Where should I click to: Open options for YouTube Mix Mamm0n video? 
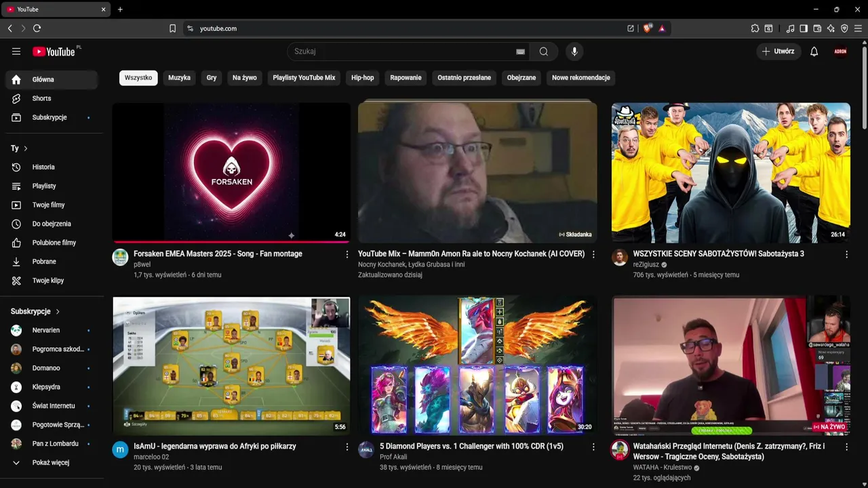[593, 255]
